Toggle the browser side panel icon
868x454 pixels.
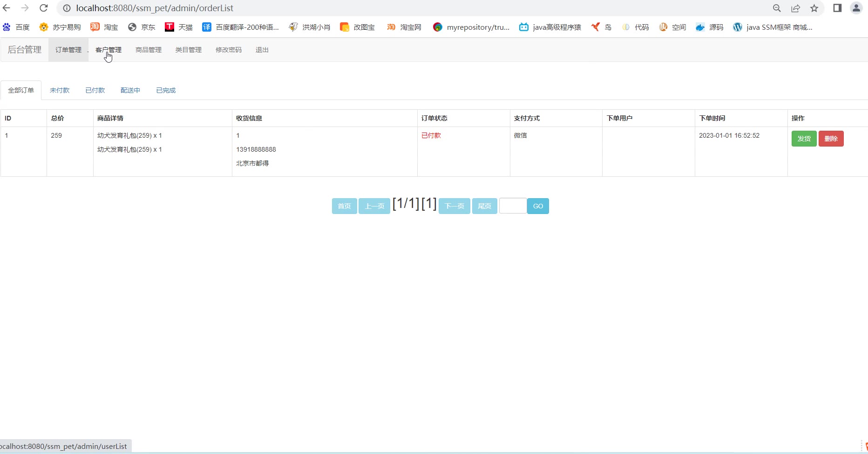point(837,8)
